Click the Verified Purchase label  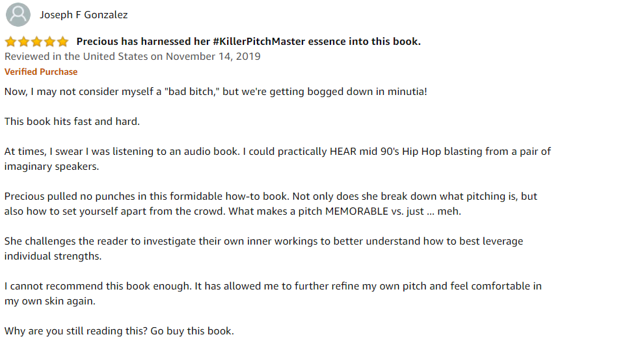[x=41, y=72]
